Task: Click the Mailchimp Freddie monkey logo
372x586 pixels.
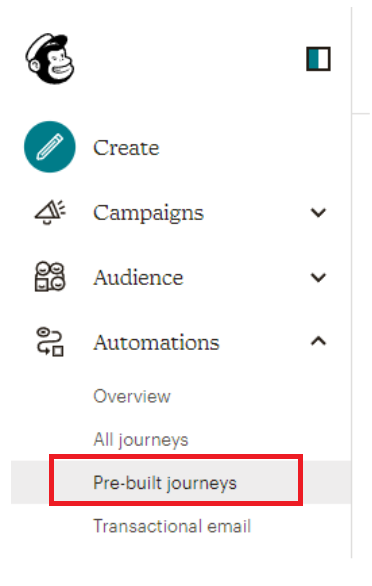Action: [50, 59]
